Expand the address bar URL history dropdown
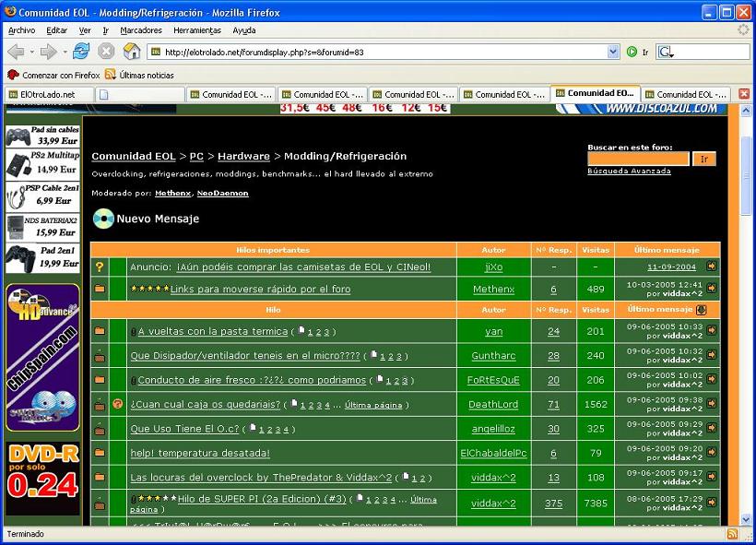The height and width of the screenshot is (545, 756). coord(613,53)
